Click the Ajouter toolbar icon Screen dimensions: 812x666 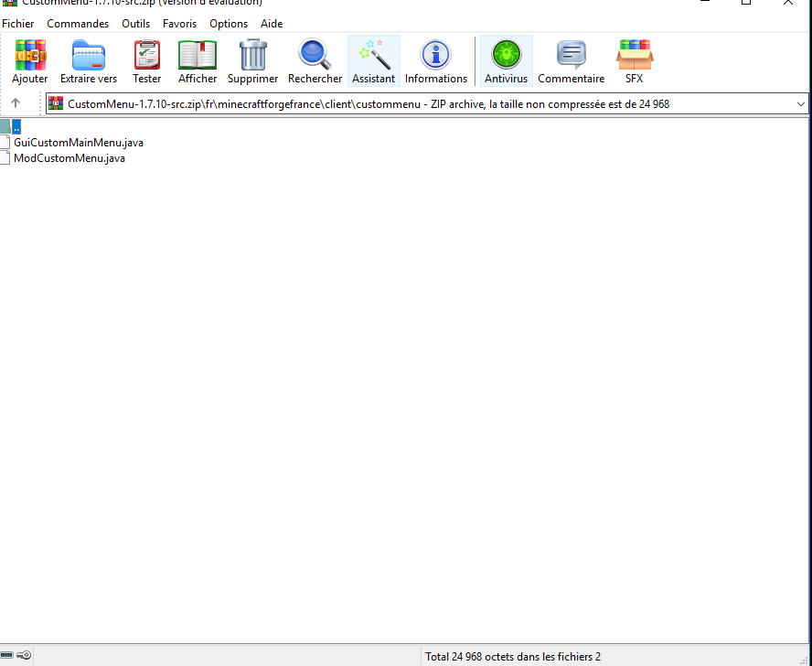click(x=30, y=56)
